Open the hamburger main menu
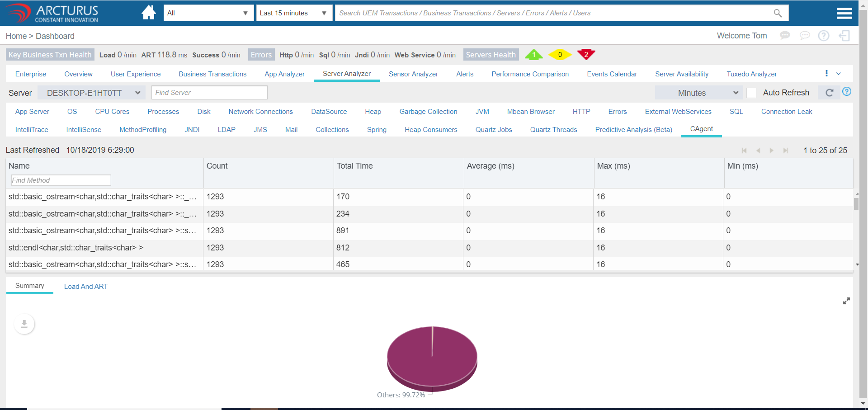 (844, 13)
